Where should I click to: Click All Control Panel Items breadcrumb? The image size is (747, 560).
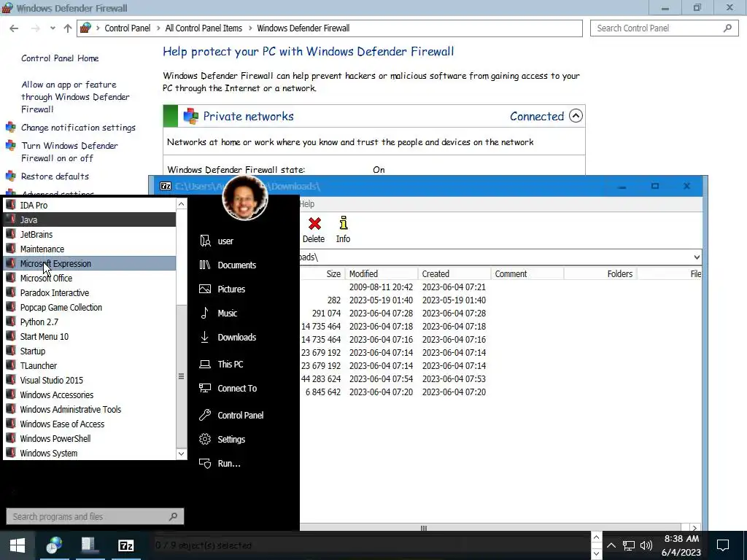pos(204,28)
